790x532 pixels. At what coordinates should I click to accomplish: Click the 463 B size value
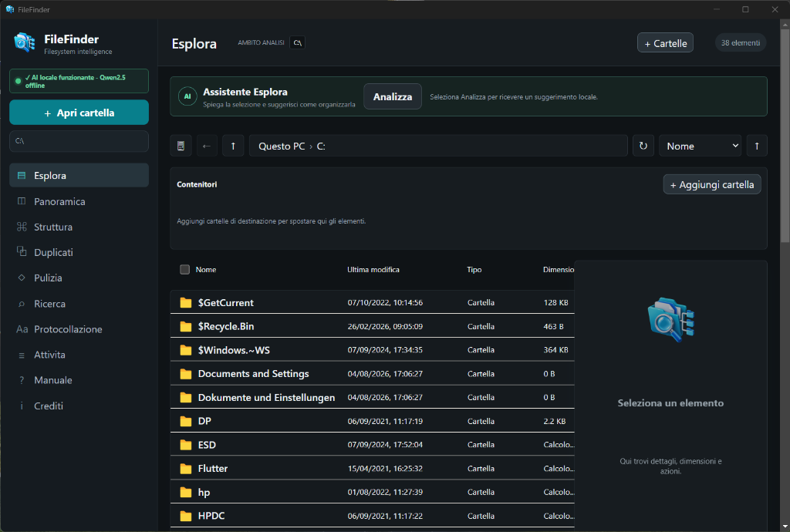click(x=553, y=327)
